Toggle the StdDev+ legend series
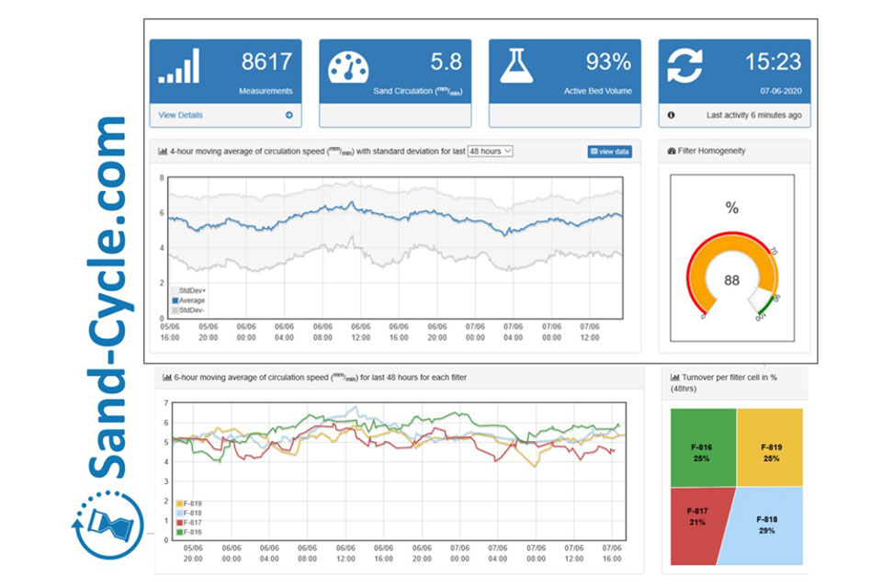This screenshot has height=588, width=882. [x=188, y=290]
